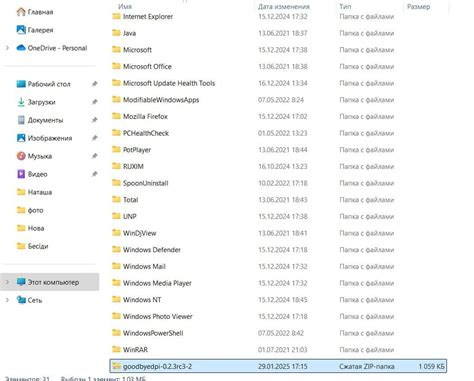Click the Internet Explorer folder icon
The height and width of the screenshot is (381, 474).
116,16
